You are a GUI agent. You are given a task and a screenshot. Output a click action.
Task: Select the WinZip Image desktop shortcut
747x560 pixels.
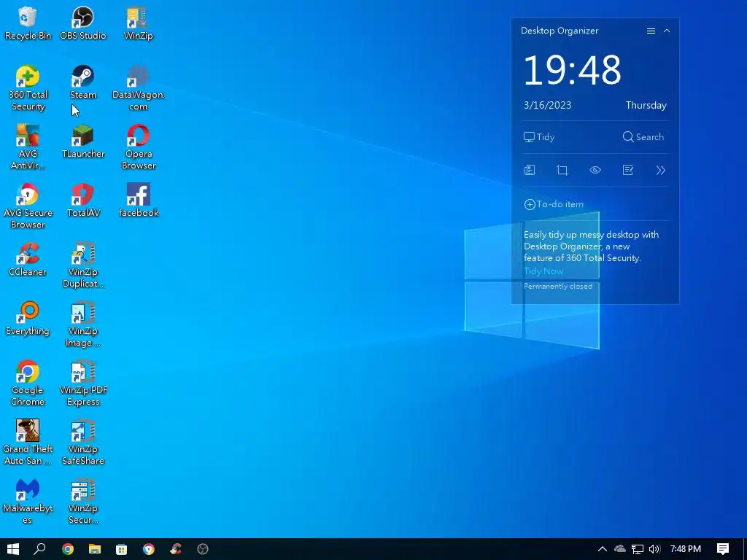coord(83,324)
